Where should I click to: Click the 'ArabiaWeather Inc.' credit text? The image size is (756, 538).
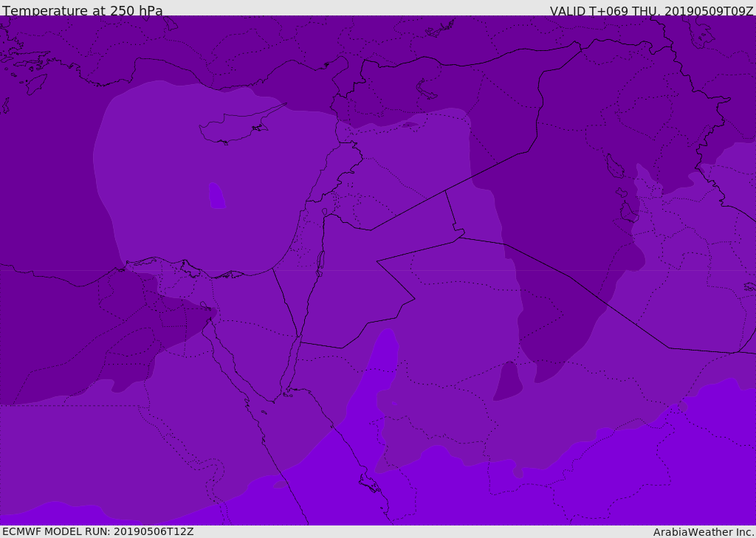click(x=704, y=532)
